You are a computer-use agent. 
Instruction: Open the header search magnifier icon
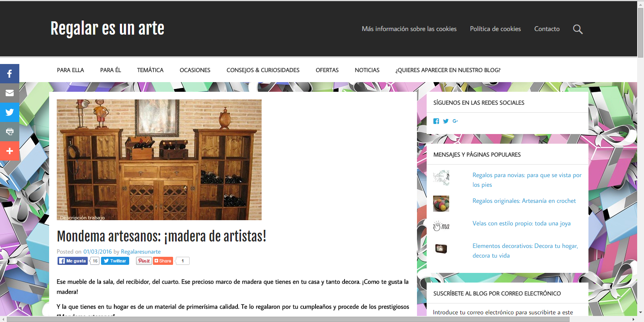coord(578,29)
